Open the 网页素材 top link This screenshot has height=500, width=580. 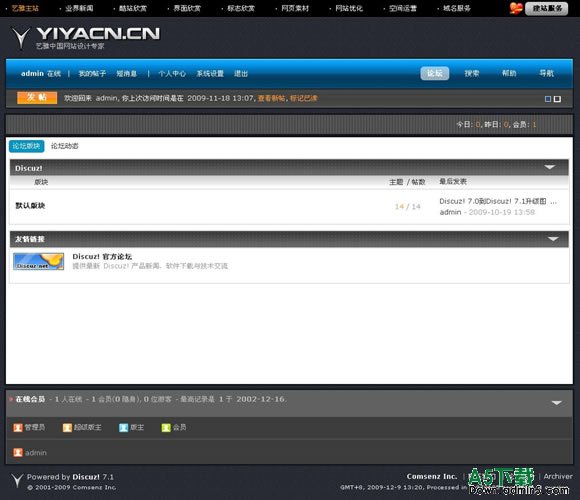(x=295, y=8)
